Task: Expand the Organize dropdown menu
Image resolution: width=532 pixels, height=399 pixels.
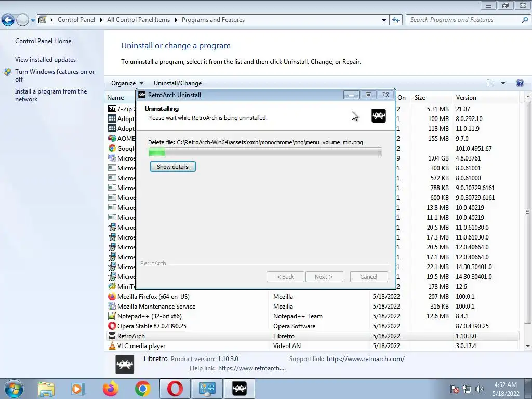Action: click(x=127, y=83)
